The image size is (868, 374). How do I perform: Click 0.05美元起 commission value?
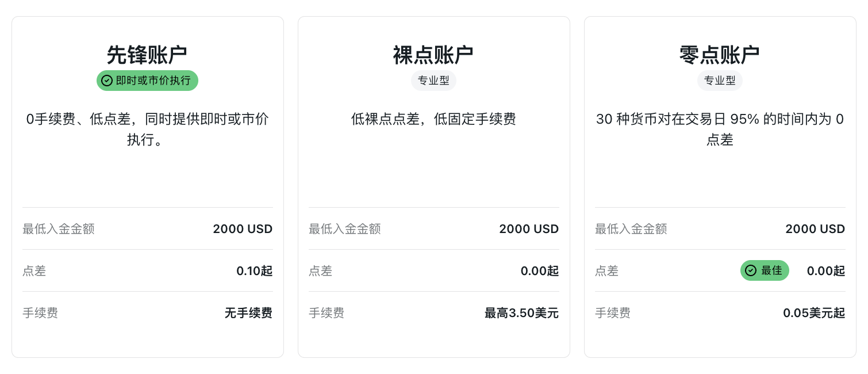(x=814, y=313)
